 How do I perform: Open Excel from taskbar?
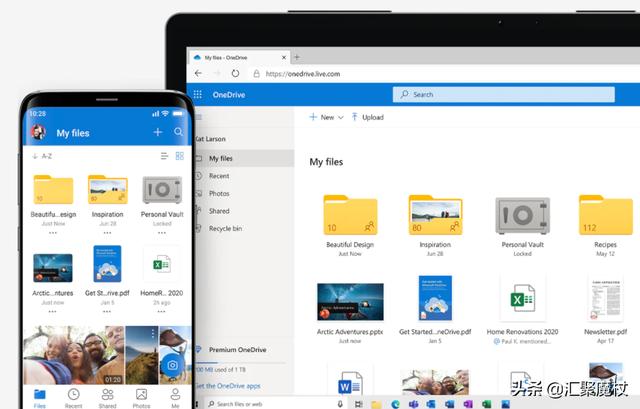click(486, 404)
